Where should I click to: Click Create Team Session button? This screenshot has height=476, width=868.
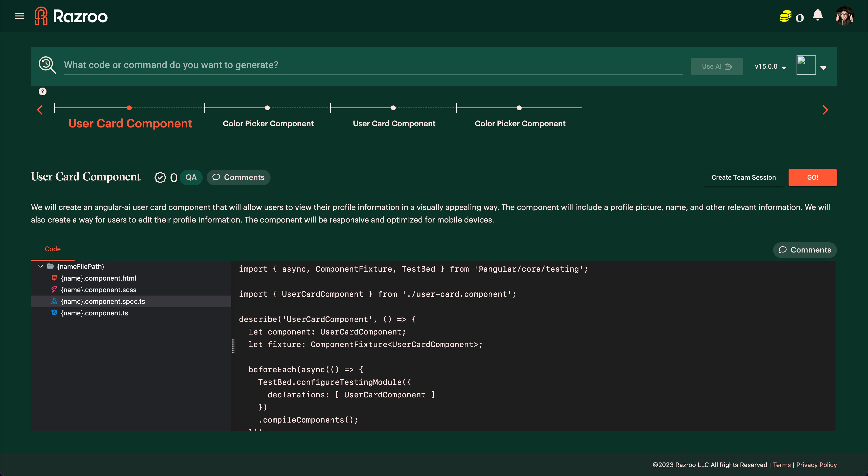[x=743, y=177]
